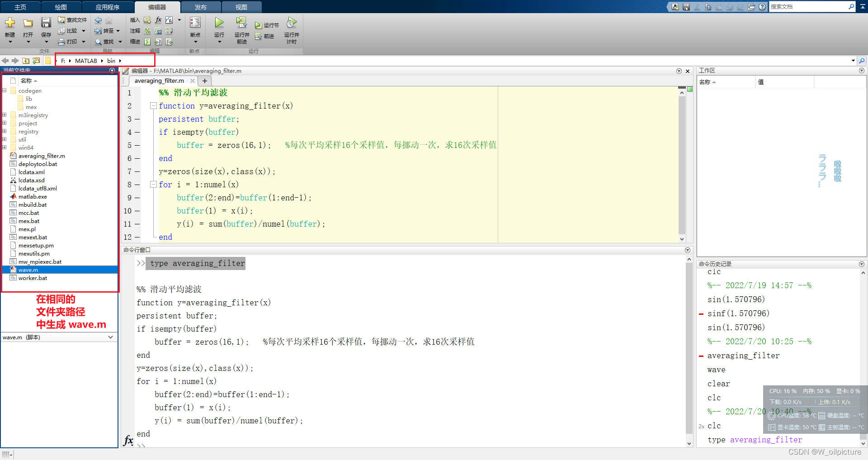Open the address bar history dropdown

[x=853, y=61]
